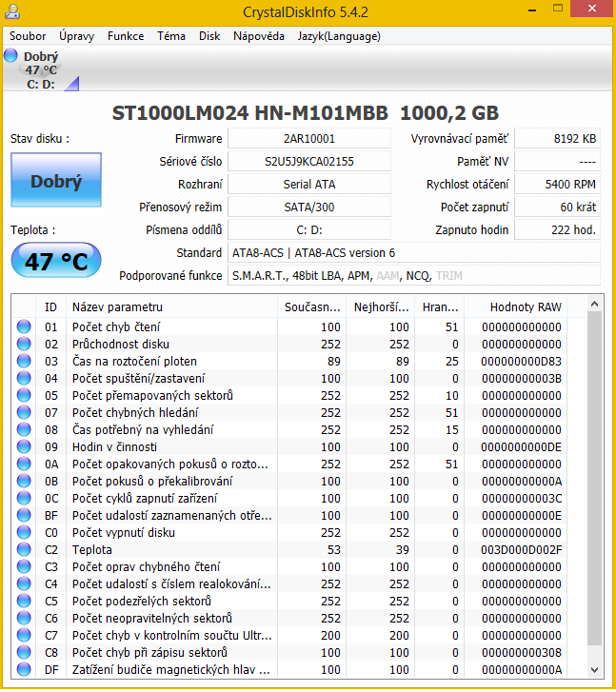Click the CrystalDiskInfo app icon in title bar
The height and width of the screenshot is (692, 616).
[x=11, y=11]
